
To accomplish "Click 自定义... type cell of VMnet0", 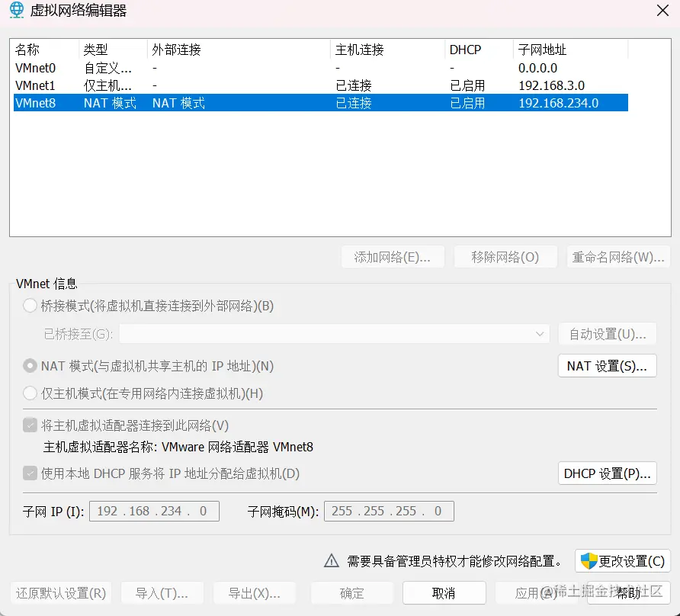I will point(107,68).
